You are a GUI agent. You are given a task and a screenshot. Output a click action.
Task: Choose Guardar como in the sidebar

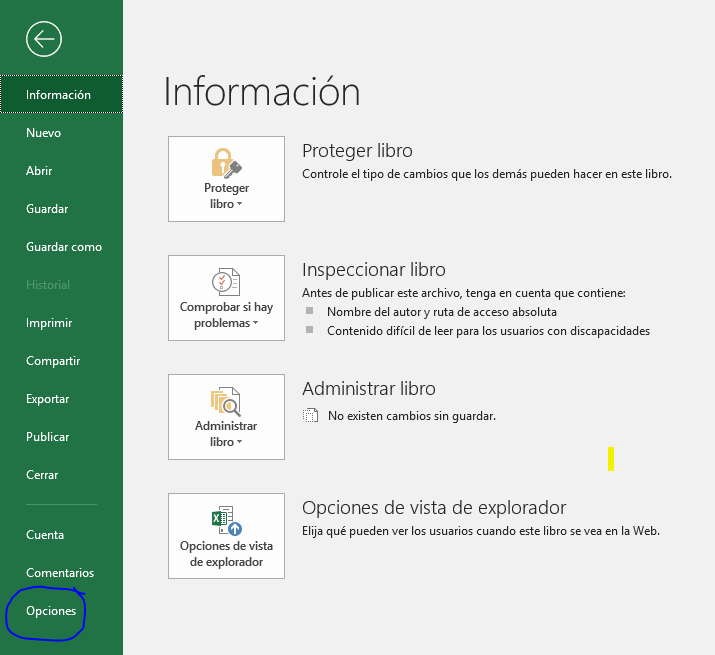[x=62, y=247]
